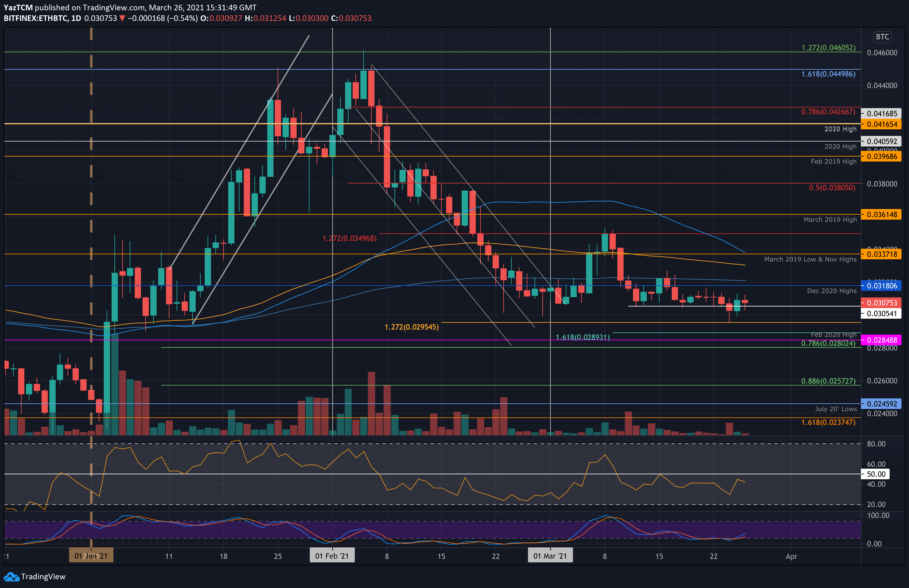Select the 0.039686 orange price label
Screen dimensions: 909x588
tap(881, 156)
